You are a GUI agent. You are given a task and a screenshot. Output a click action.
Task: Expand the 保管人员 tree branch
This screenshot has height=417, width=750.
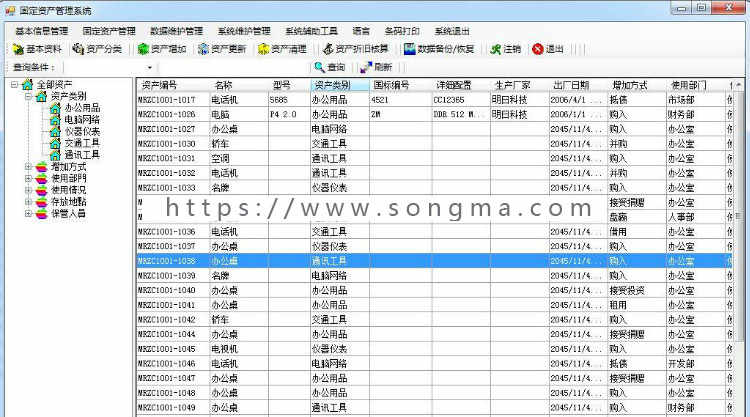coord(28,213)
